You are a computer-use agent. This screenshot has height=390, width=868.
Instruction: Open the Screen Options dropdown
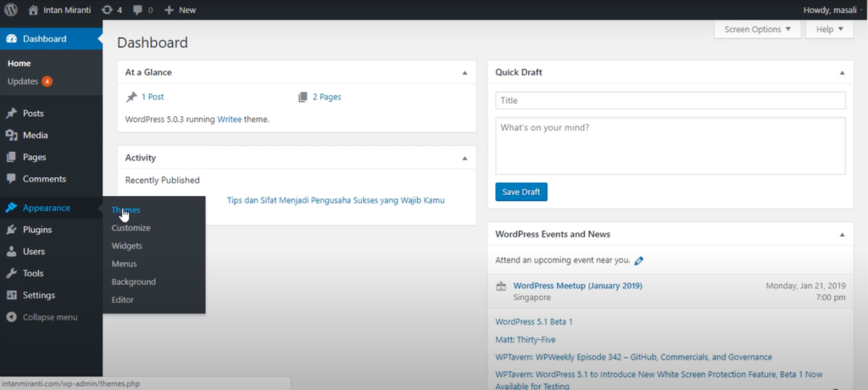click(757, 30)
